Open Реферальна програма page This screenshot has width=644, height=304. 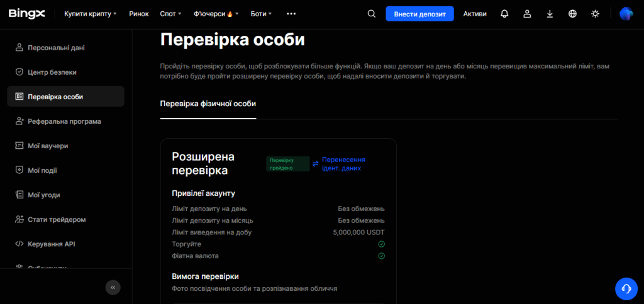65,121
